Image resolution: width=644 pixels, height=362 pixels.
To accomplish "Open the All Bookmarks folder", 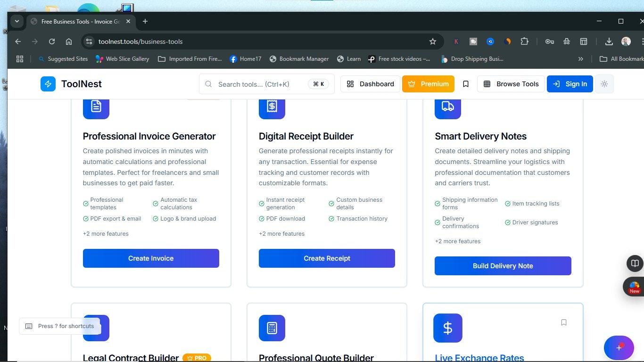I will click(621, 59).
